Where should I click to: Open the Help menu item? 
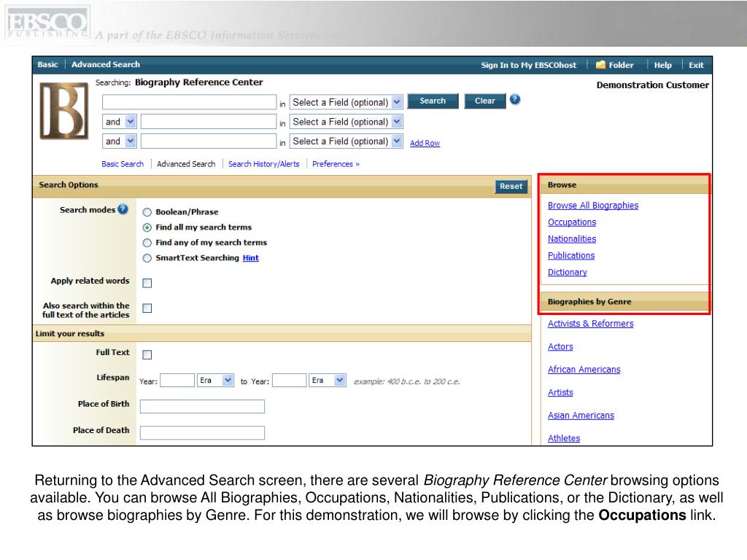[662, 65]
